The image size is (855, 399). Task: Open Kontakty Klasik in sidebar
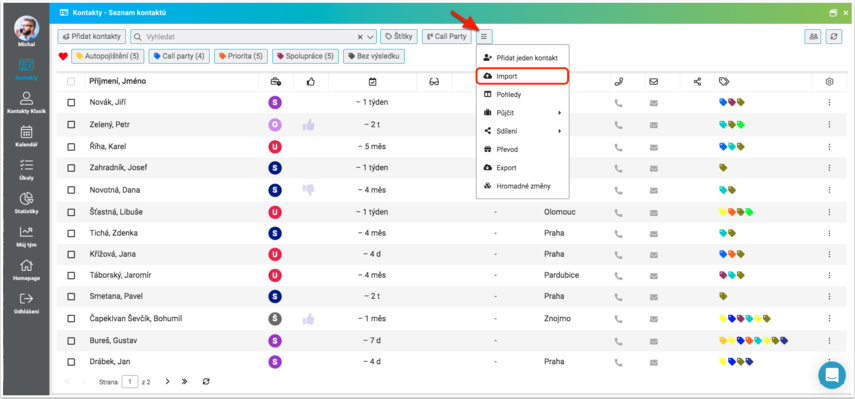click(x=26, y=102)
